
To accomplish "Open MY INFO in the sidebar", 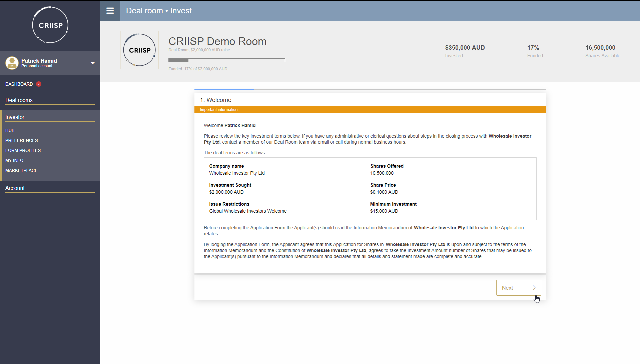I will point(14,160).
